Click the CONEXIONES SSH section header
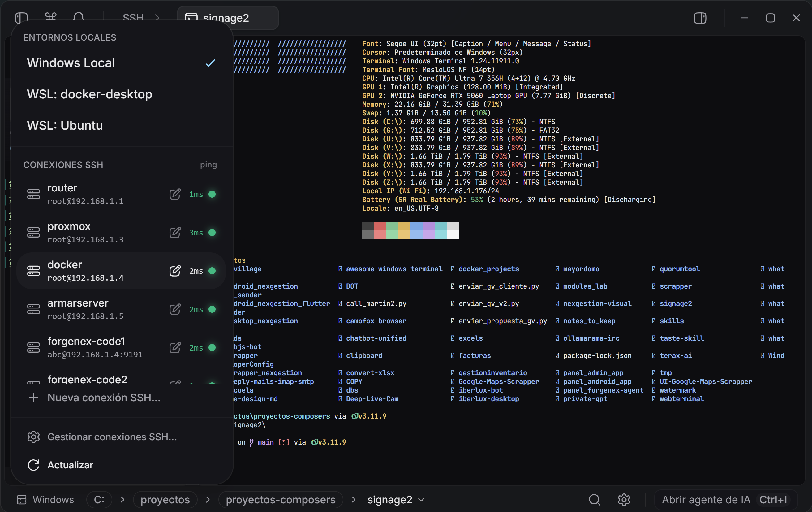Image resolution: width=812 pixels, height=512 pixels. [63, 165]
